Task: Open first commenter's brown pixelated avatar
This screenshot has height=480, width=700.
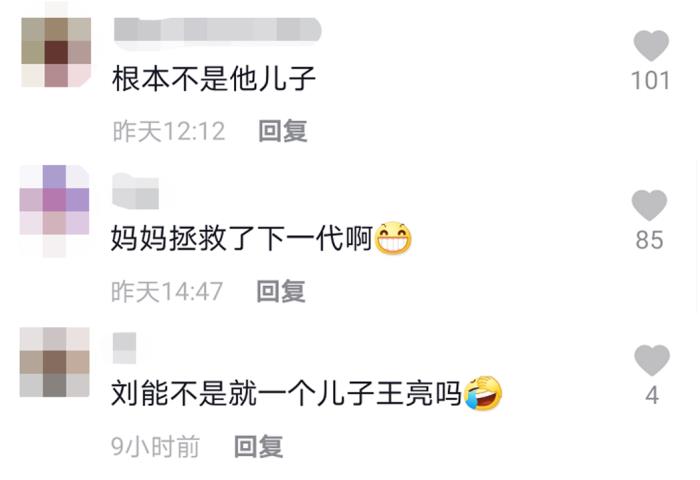Action: (56, 52)
